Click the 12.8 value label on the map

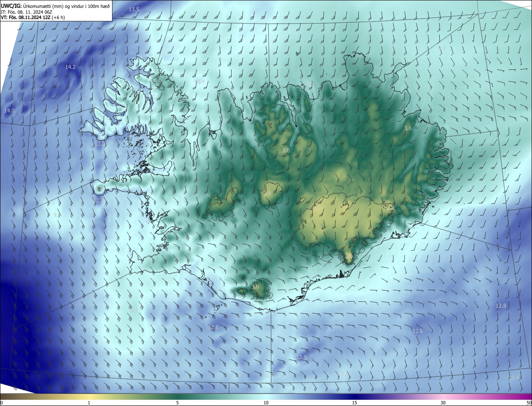[501, 306]
